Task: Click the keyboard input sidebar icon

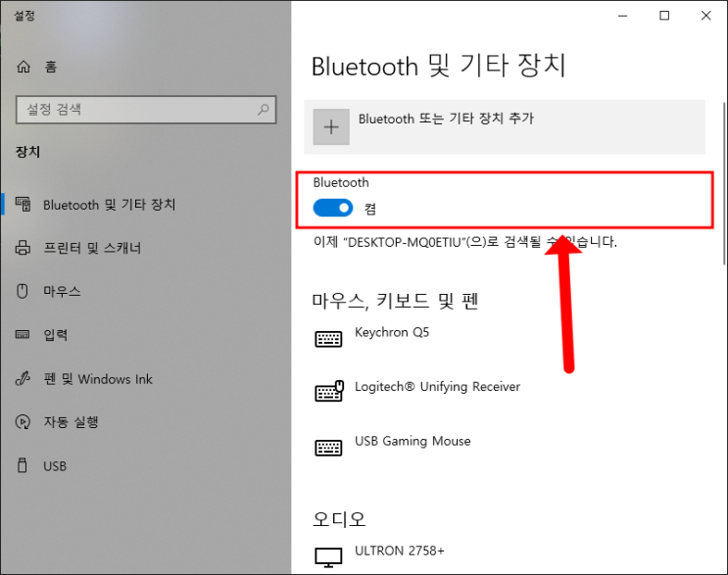Action: [x=23, y=334]
